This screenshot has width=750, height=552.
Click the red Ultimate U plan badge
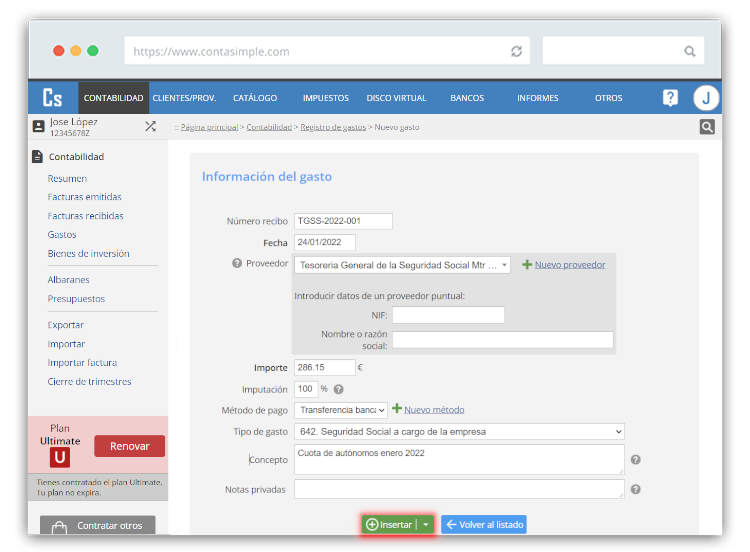[x=60, y=457]
